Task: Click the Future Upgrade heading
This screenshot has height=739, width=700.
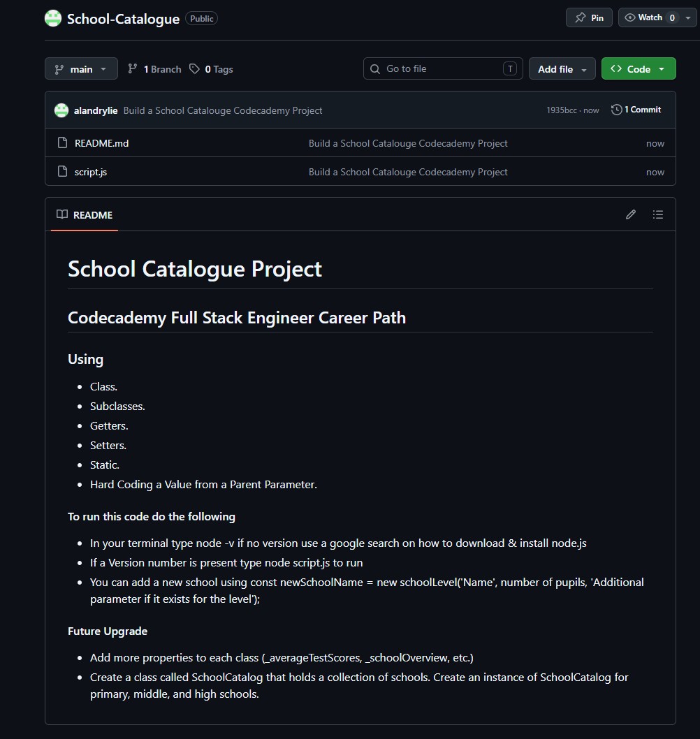Action: tap(108, 631)
